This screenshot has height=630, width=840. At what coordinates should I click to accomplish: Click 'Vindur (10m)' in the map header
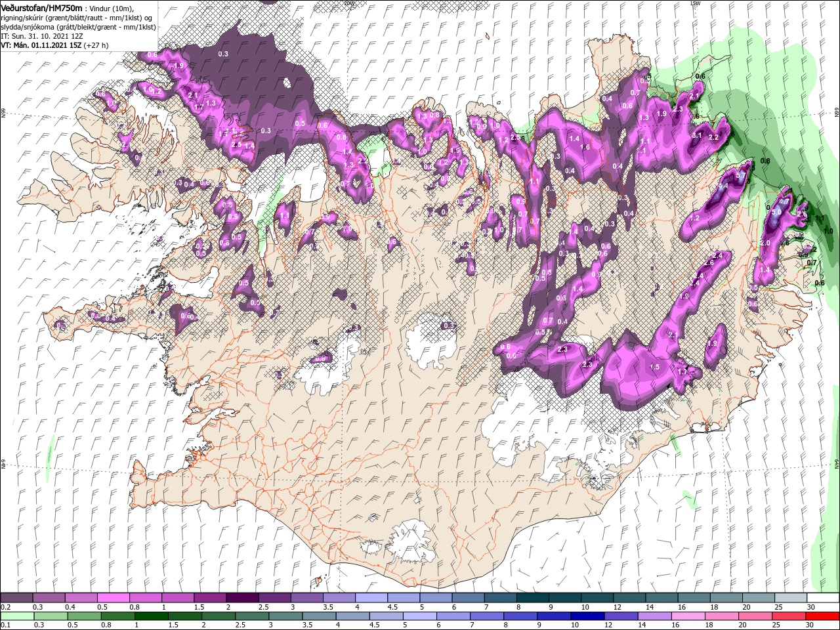[111, 8]
